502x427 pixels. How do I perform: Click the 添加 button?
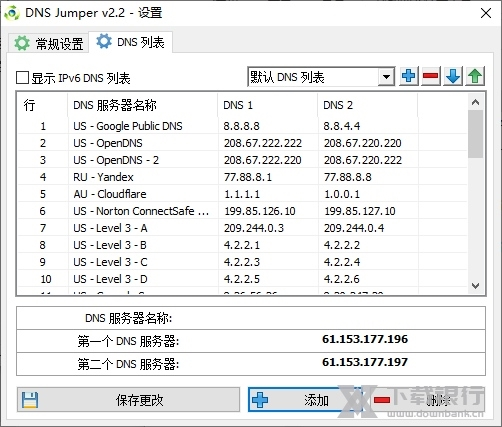(x=304, y=399)
